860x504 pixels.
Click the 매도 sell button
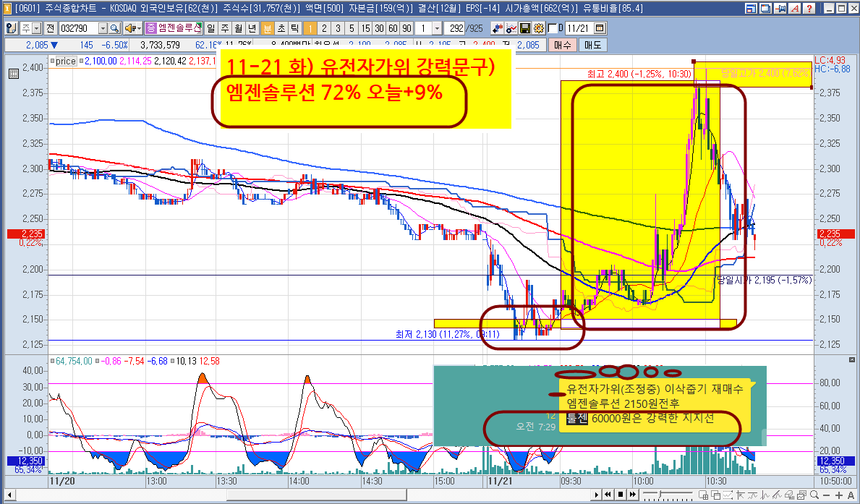(x=592, y=45)
